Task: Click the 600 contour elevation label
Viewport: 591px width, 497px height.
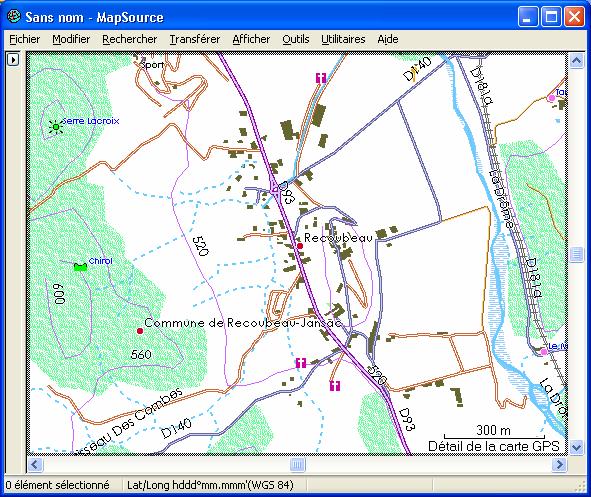Action: pyautogui.click(x=59, y=294)
